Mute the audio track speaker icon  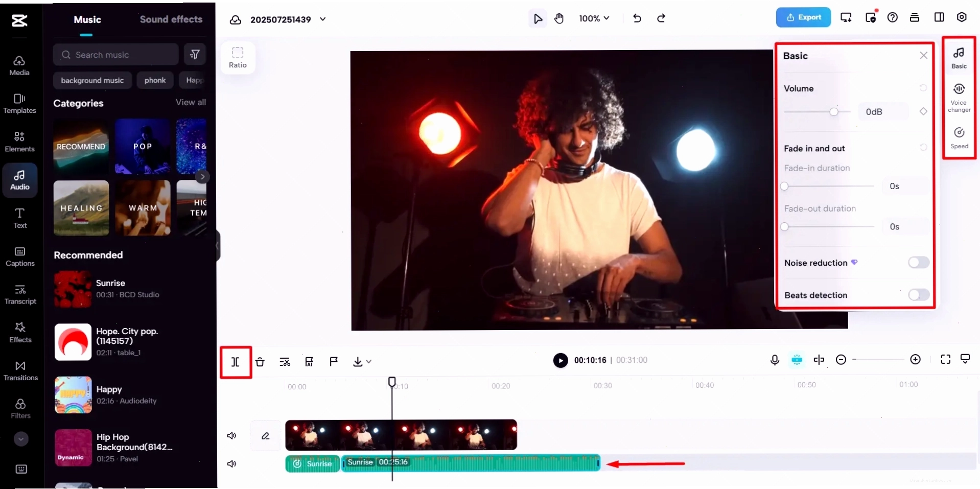point(231,463)
